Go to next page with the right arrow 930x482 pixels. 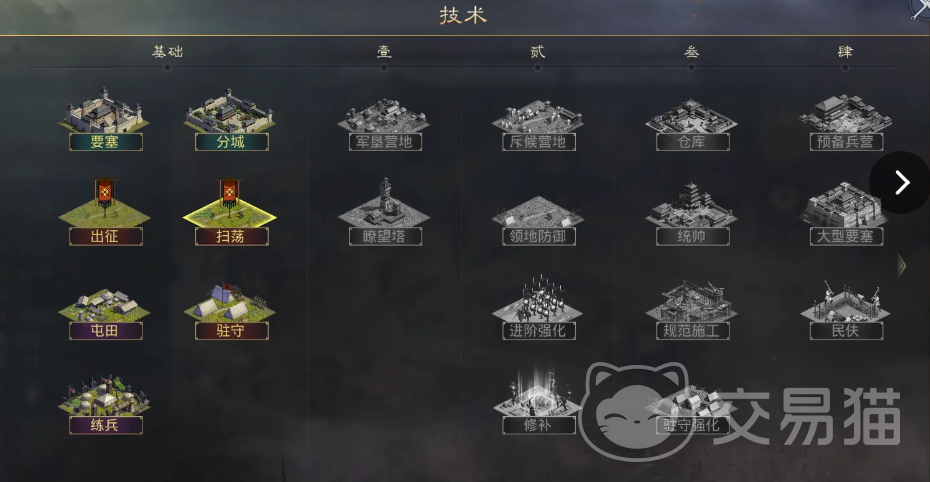coord(902,182)
